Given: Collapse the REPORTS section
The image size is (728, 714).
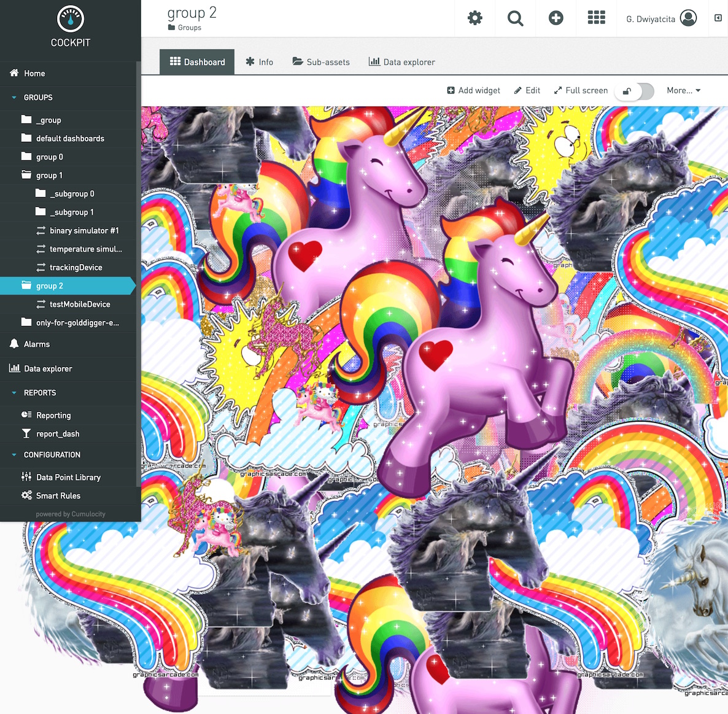Looking at the screenshot, I should pos(14,393).
